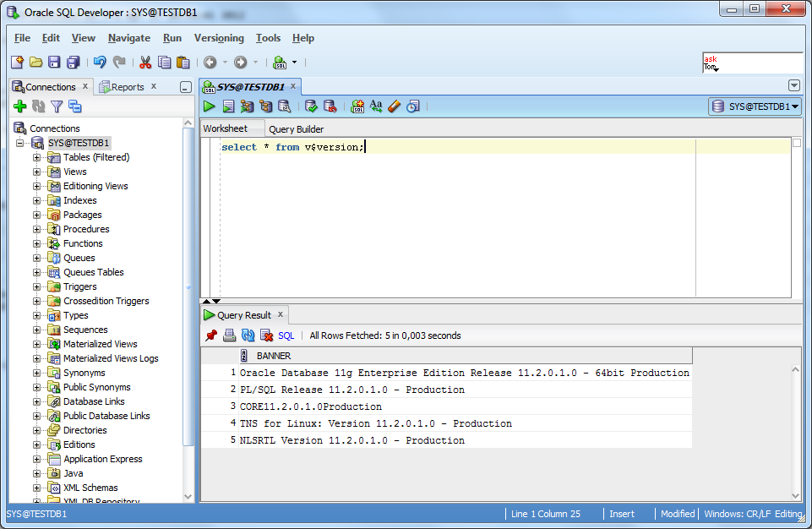812x529 pixels.
Task: Refresh the connections tree
Action: [x=38, y=106]
